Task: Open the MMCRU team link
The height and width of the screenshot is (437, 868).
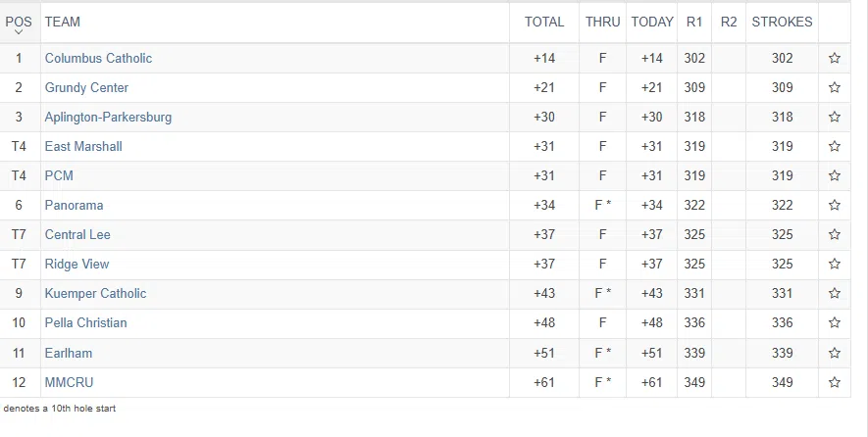Action: (x=69, y=382)
